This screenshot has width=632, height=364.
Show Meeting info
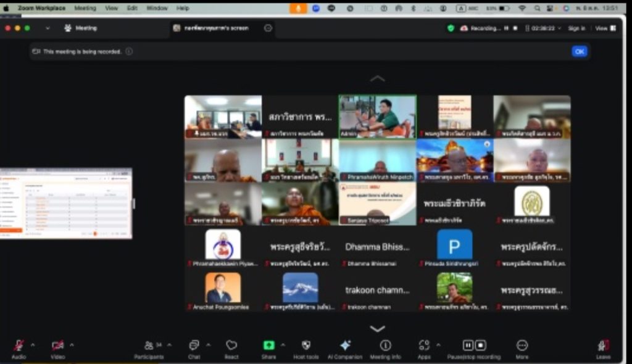click(385, 346)
